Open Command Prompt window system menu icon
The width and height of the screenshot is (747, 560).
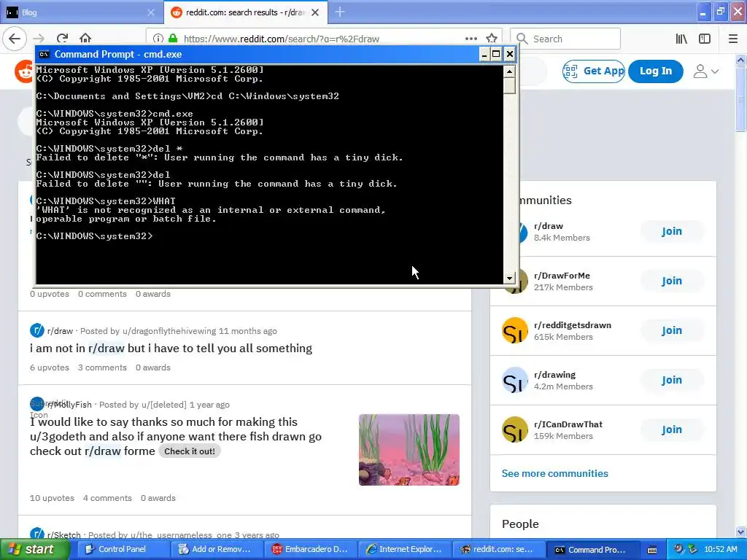click(44, 54)
